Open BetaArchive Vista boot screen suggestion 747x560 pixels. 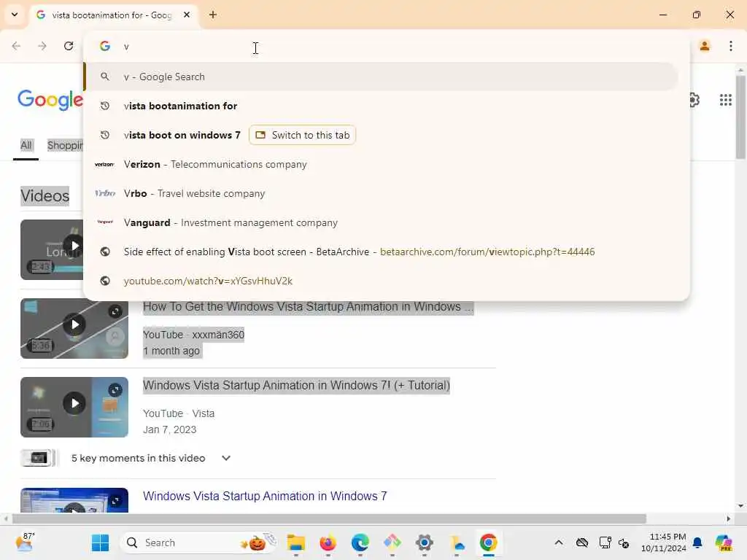pos(381,252)
